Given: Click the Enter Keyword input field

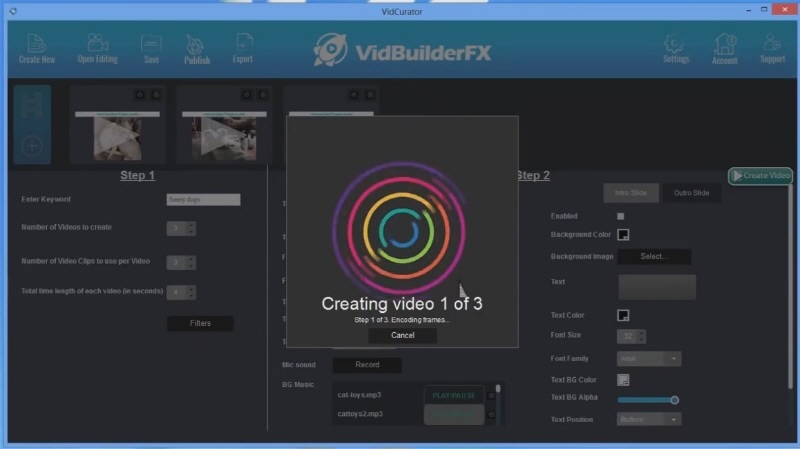Looking at the screenshot, I should click(x=203, y=199).
